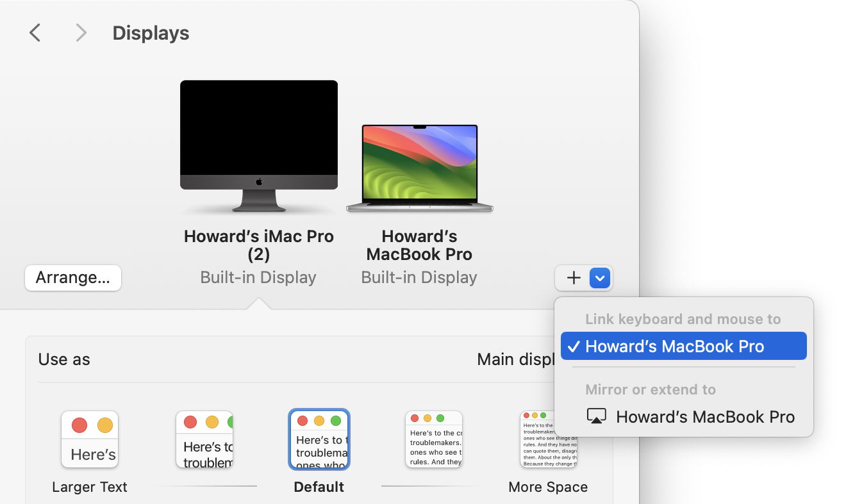Choose the scaling option left of Default
The image size is (855, 504).
point(204,439)
